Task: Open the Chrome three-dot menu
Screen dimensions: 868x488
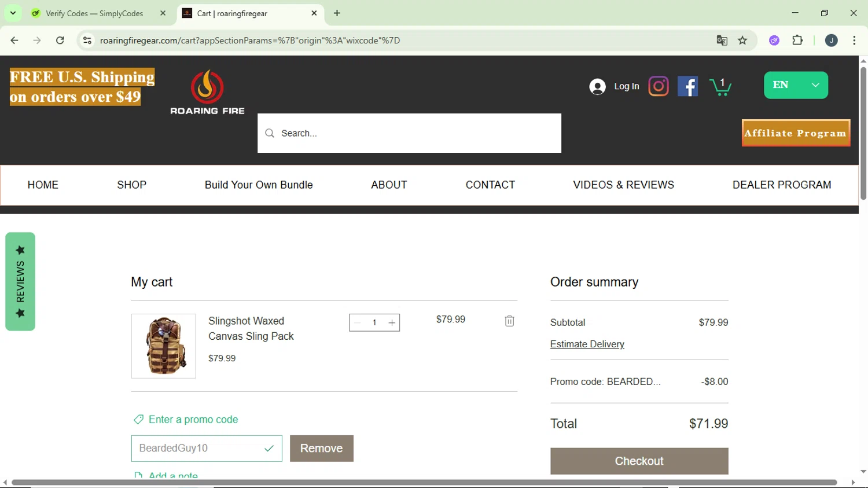Action: [x=855, y=41]
